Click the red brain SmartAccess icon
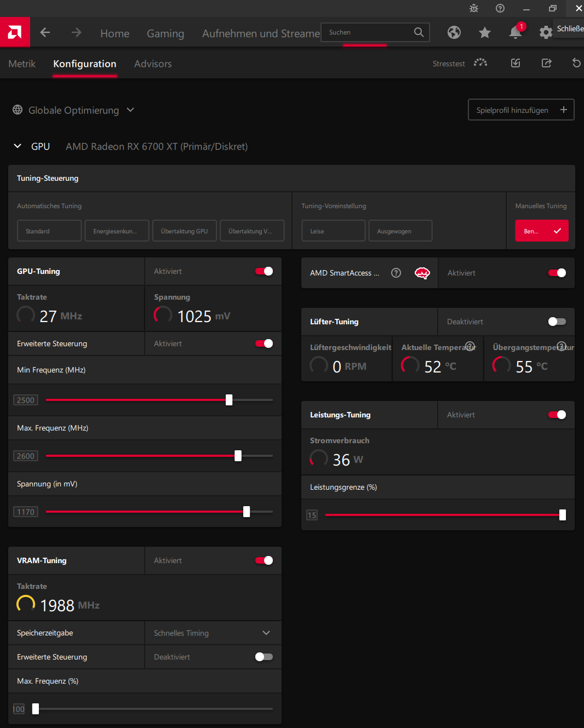 pyautogui.click(x=422, y=273)
